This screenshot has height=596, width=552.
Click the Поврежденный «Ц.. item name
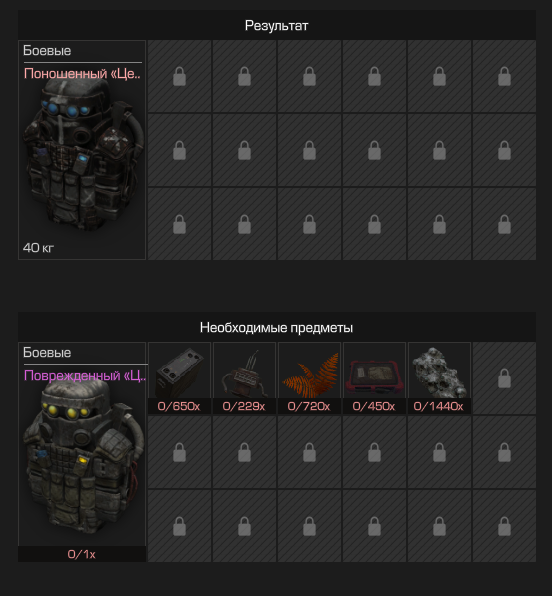(85, 376)
